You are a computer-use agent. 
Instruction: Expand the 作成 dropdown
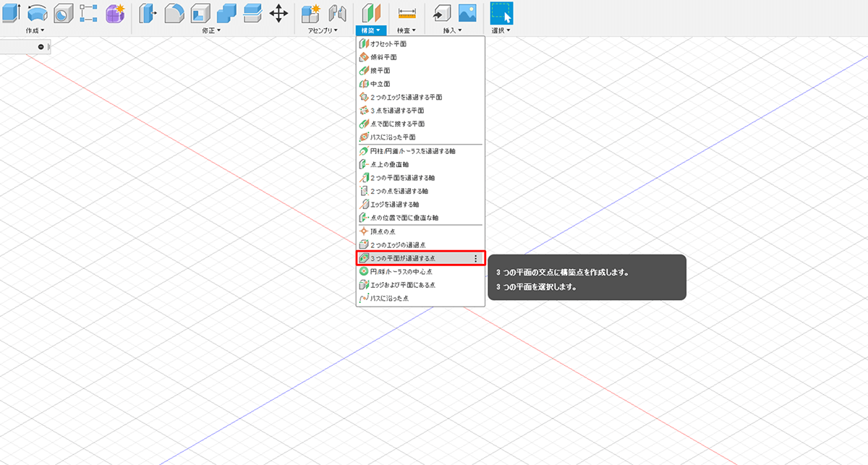35,30
